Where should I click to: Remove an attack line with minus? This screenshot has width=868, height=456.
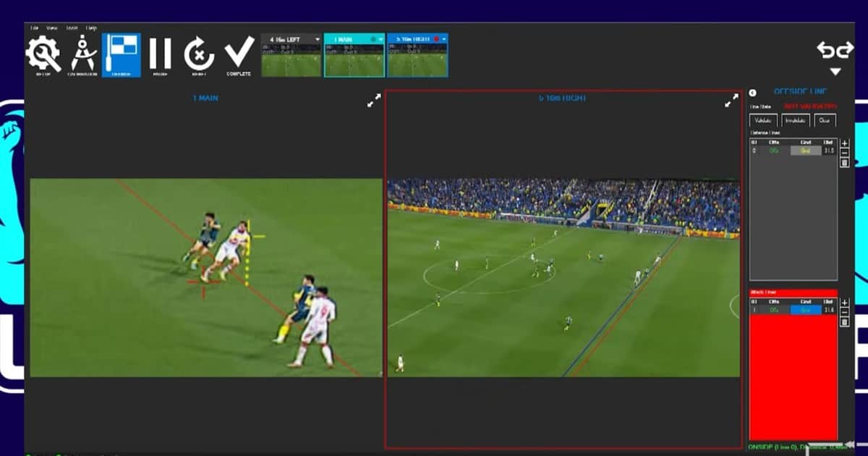[844, 312]
